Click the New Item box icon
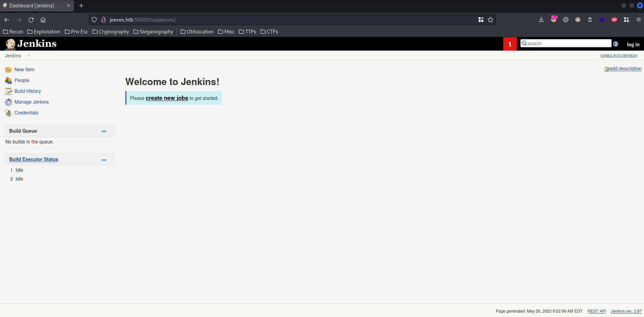 (8, 70)
